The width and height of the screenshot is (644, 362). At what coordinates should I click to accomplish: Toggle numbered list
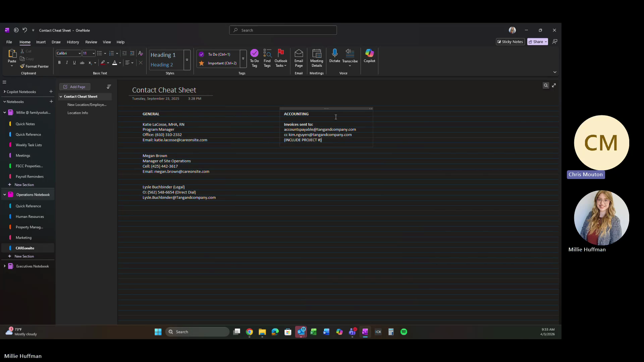pyautogui.click(x=112, y=53)
